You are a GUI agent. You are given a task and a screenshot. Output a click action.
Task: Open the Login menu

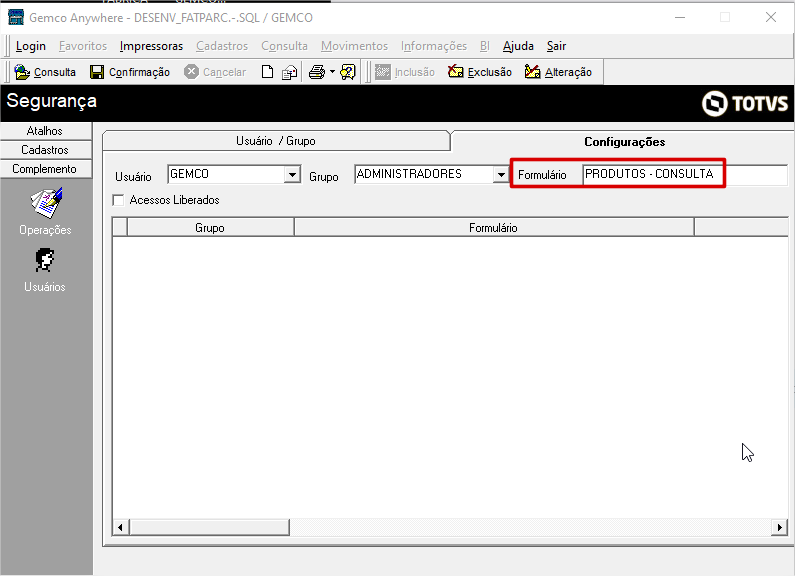pos(31,46)
